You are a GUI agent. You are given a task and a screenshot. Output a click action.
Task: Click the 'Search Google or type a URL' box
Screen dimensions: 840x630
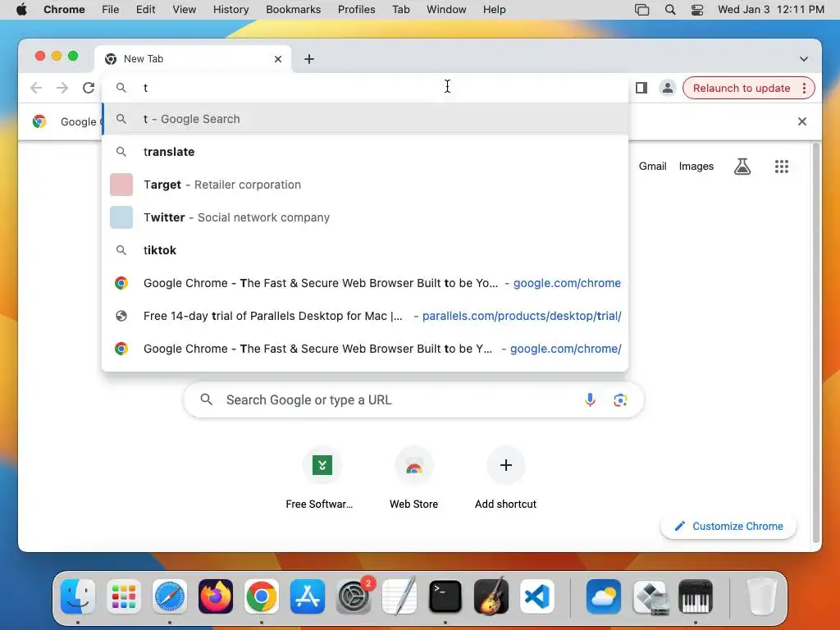pyautogui.click(x=413, y=400)
